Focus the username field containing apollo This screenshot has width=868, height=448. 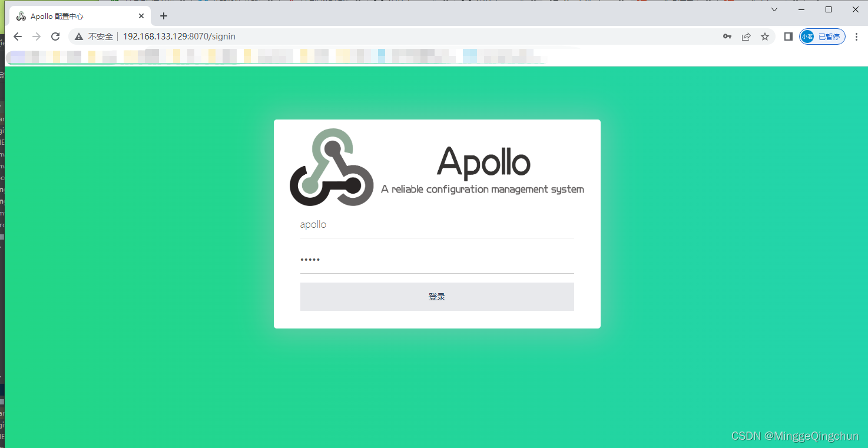pos(437,225)
